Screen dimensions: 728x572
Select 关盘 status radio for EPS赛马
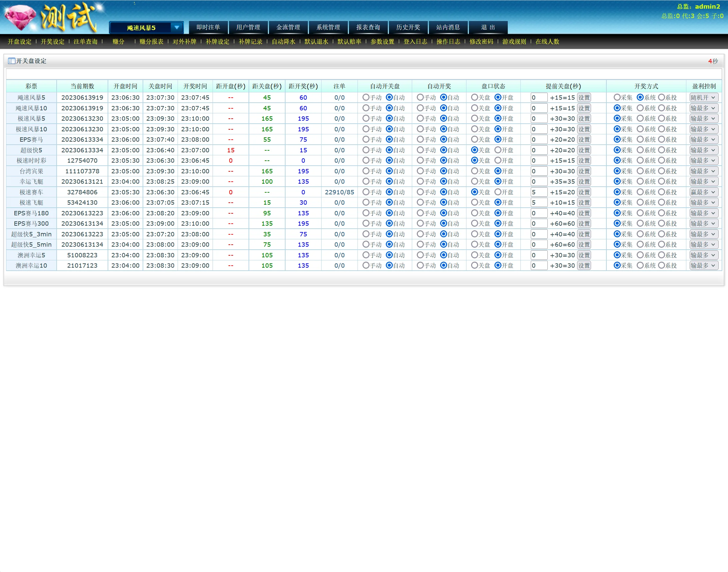[474, 139]
